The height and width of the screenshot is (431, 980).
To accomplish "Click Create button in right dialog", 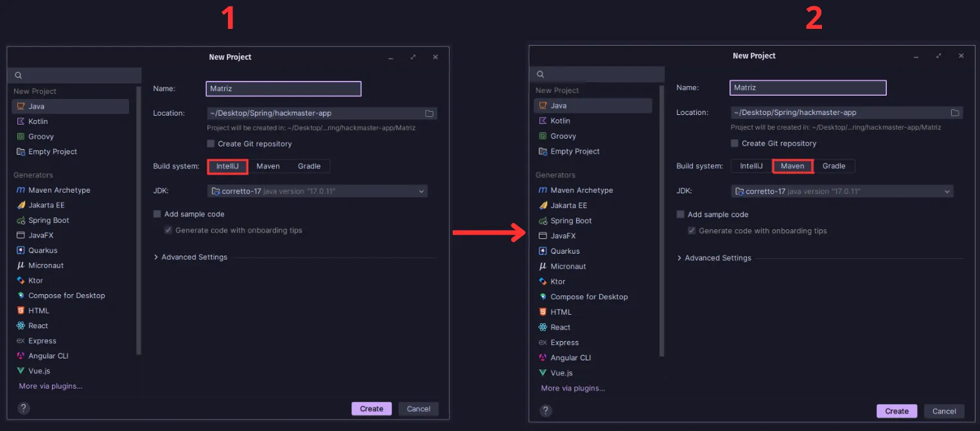I will pyautogui.click(x=897, y=412).
